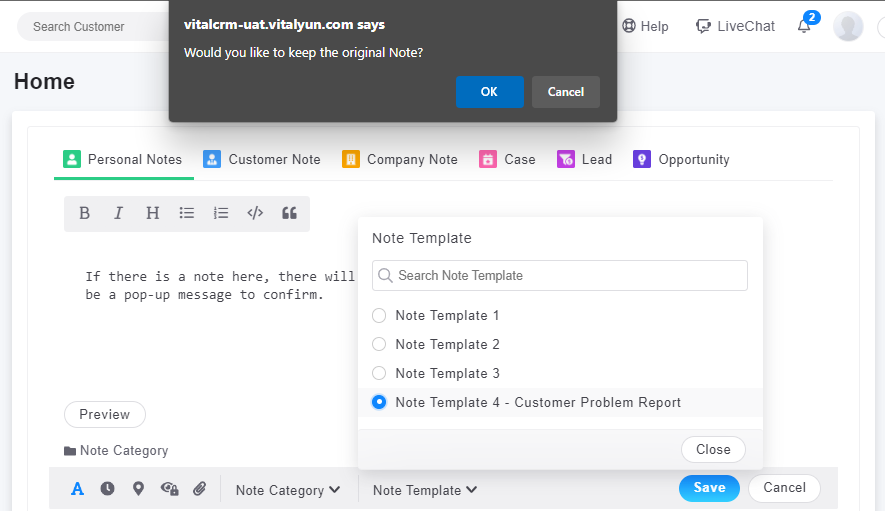Viewport: 885px width, 511px height.
Task: Toggle bold text formatting
Action: [85, 213]
